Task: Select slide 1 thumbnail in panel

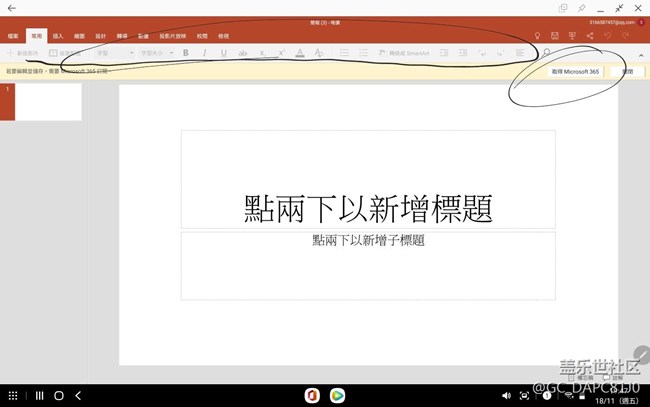Action: [48, 103]
